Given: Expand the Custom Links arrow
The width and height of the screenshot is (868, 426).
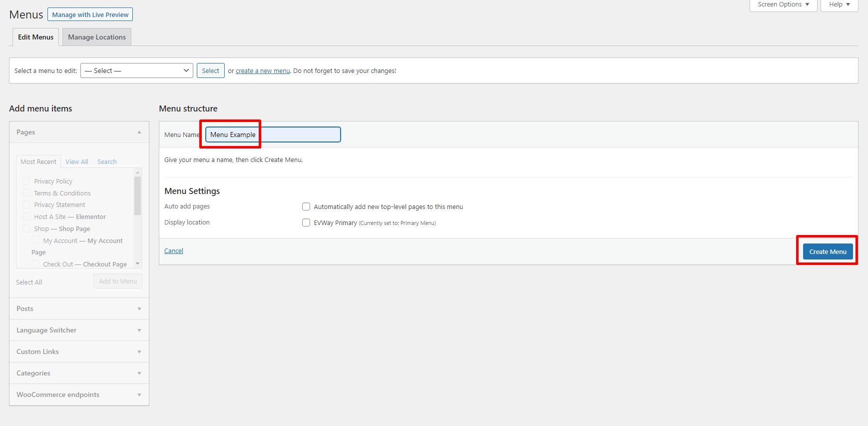Looking at the screenshot, I should coord(139,352).
